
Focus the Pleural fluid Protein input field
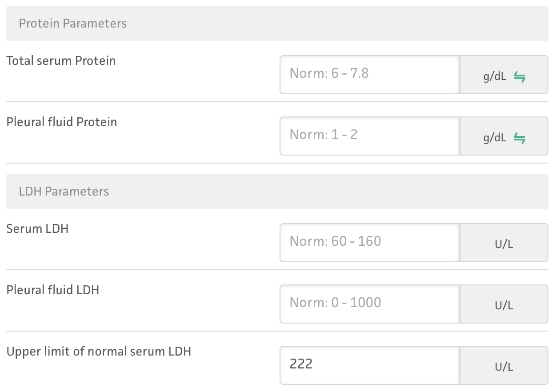coord(369,136)
